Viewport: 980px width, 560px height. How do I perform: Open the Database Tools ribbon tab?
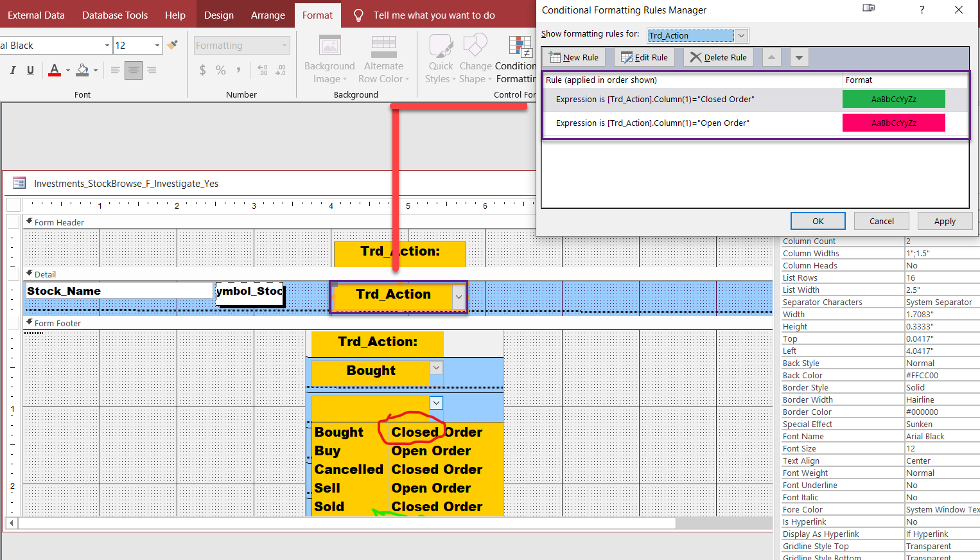(115, 15)
